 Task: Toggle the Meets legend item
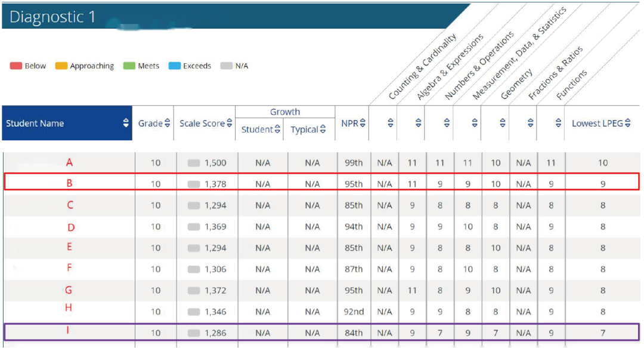coord(141,66)
